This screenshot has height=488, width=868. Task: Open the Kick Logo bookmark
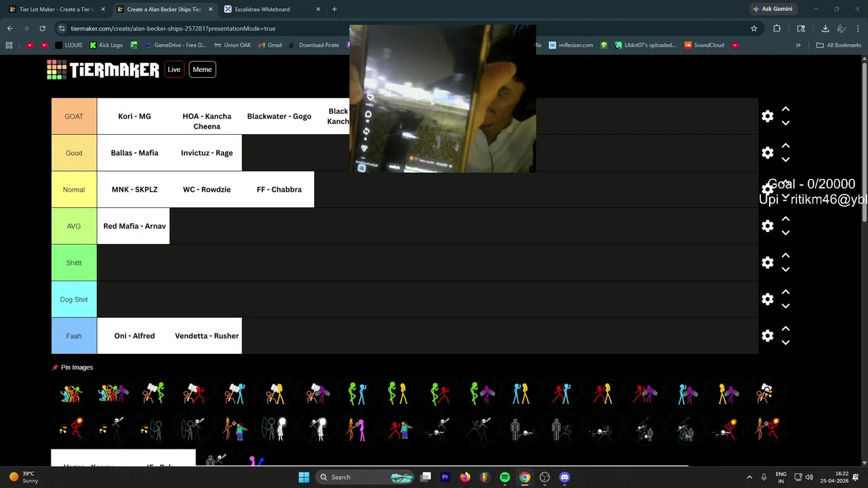tap(106, 45)
